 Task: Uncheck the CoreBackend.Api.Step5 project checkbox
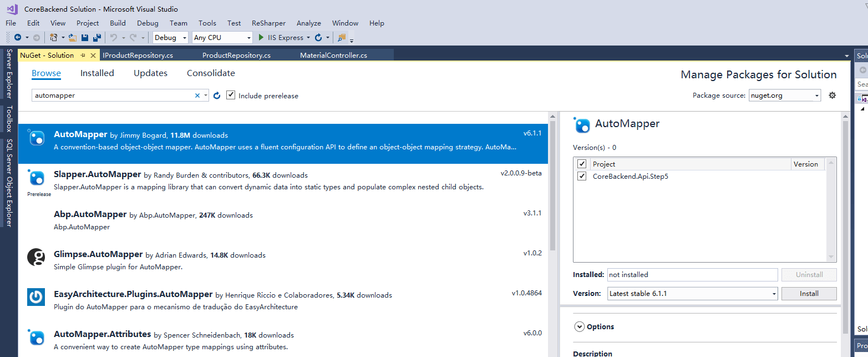582,176
